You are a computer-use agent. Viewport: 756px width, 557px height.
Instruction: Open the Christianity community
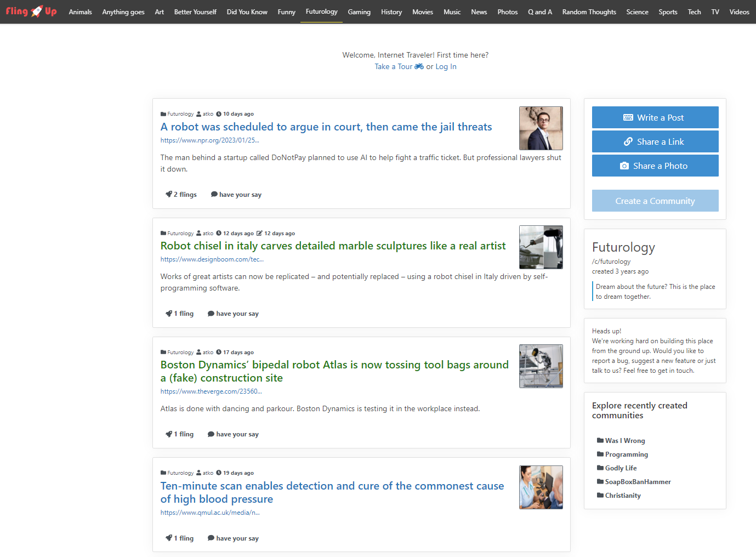tap(619, 496)
